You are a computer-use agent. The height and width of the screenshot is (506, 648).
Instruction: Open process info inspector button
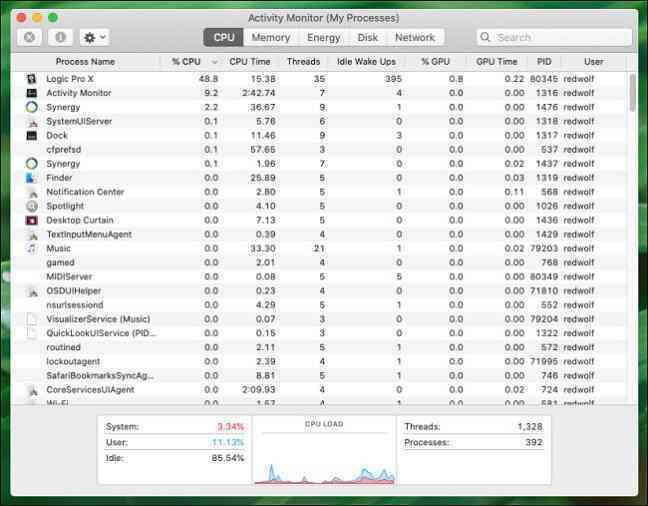(x=60, y=37)
